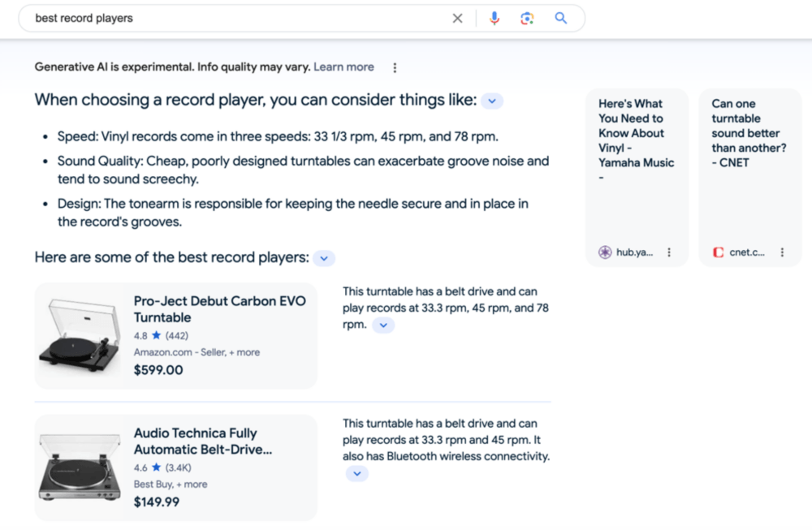Click the CNET favicon on the source card
The width and height of the screenshot is (812, 530).
pyautogui.click(x=718, y=252)
